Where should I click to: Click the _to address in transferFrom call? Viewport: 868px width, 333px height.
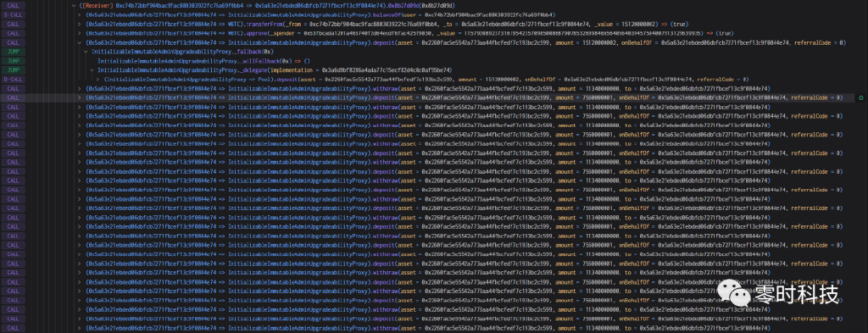pos(526,24)
